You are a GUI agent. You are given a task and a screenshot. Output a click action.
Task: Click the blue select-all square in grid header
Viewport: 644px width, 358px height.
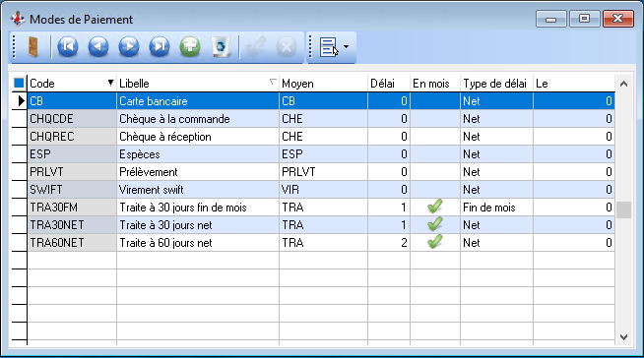click(19, 83)
